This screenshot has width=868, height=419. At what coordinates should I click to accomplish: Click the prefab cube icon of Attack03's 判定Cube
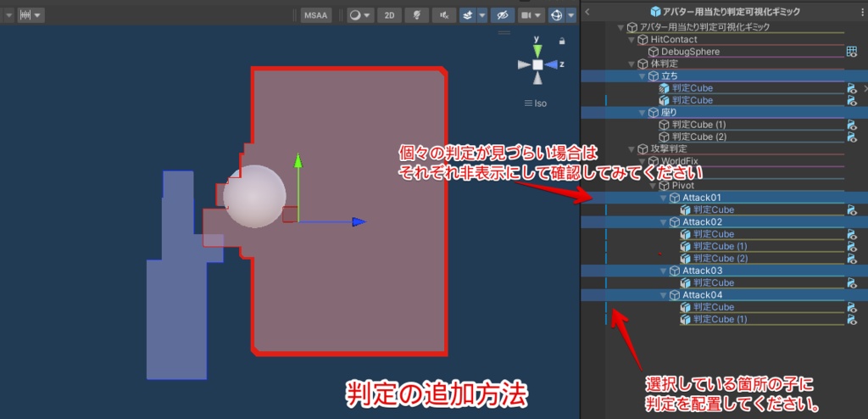pyautogui.click(x=685, y=283)
